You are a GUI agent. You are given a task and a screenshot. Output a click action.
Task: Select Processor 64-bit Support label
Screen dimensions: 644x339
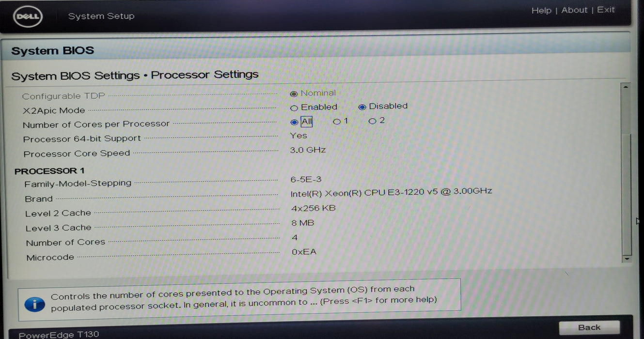pyautogui.click(x=82, y=139)
